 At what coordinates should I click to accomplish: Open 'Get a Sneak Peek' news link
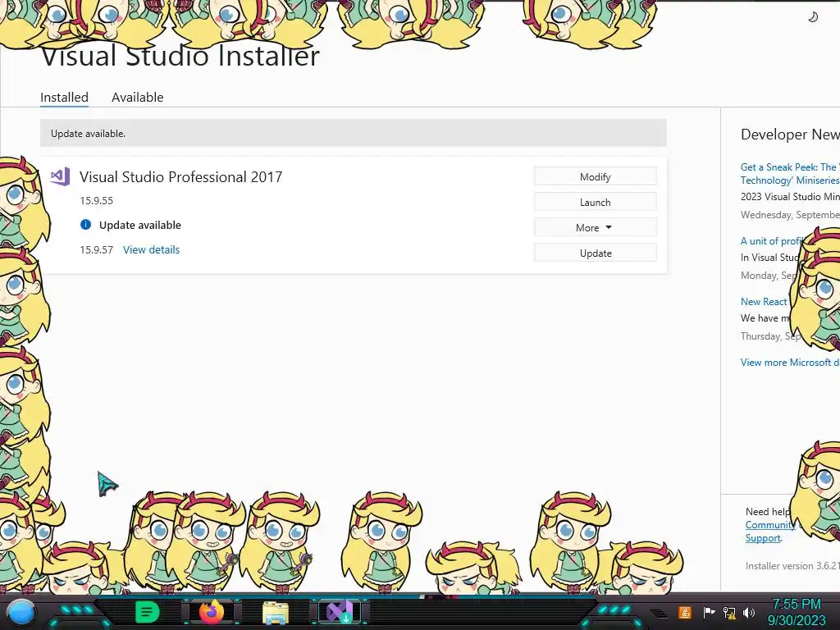click(790, 174)
